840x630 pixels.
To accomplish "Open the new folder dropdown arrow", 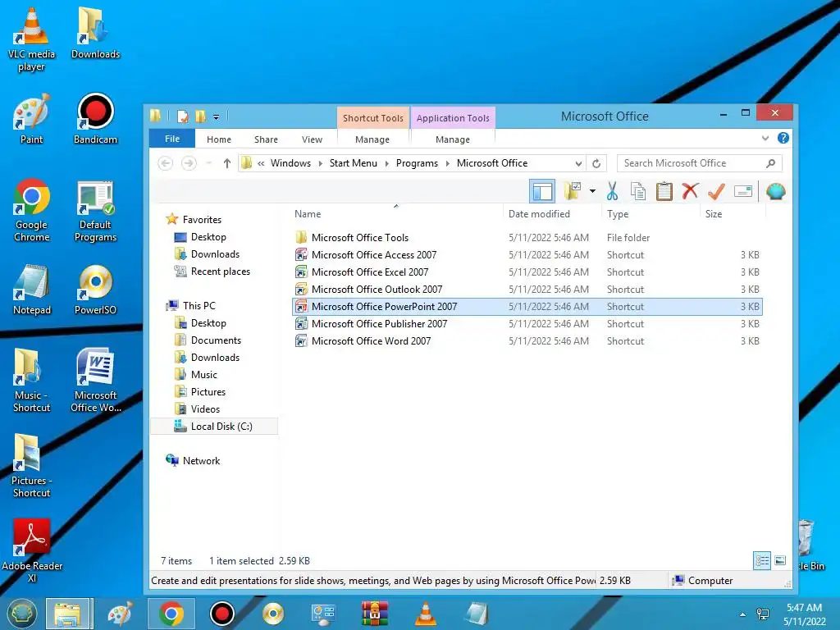I will (x=592, y=191).
